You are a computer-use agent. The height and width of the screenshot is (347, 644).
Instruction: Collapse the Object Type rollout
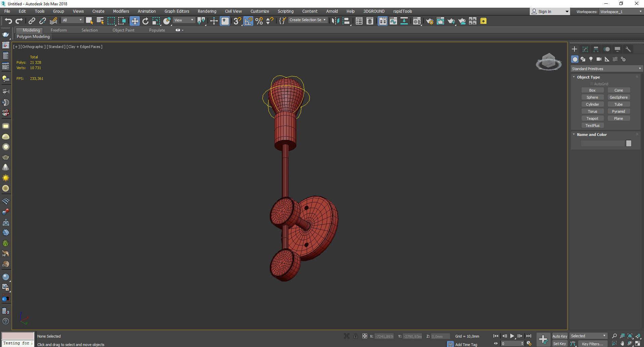(x=589, y=77)
